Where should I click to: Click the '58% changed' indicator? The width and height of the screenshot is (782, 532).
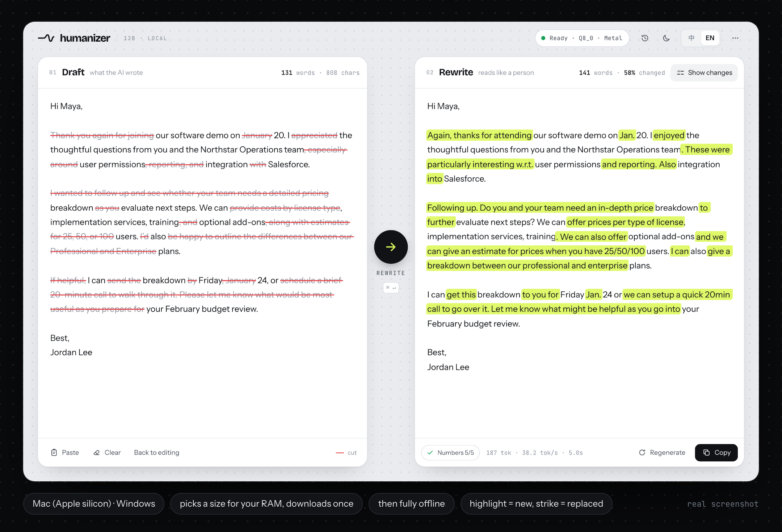pos(644,73)
